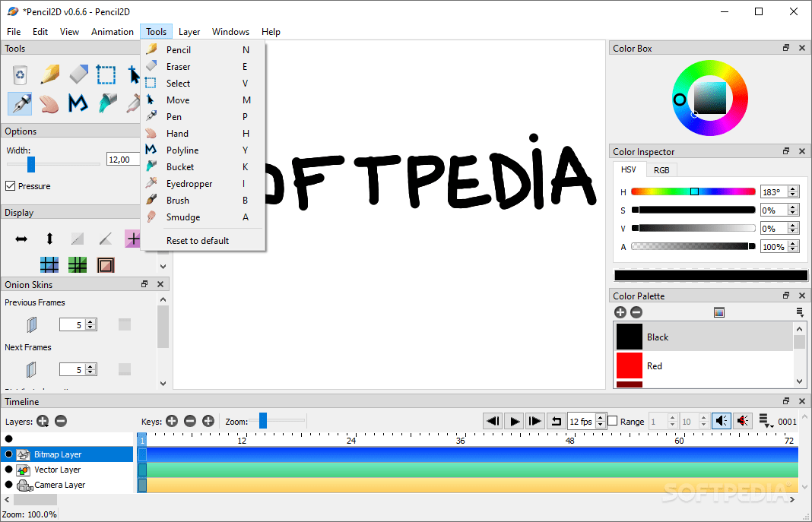Float the Onion Skins panel
This screenshot has height=522, width=812.
(x=144, y=284)
